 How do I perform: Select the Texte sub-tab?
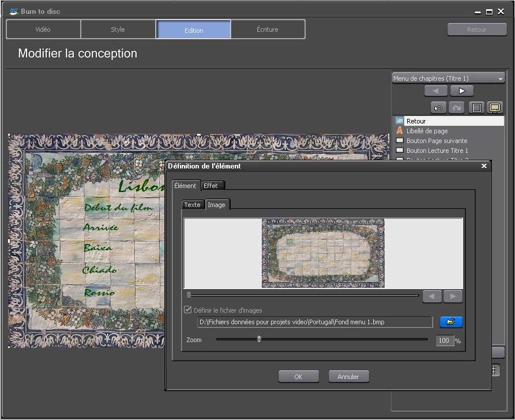(193, 205)
